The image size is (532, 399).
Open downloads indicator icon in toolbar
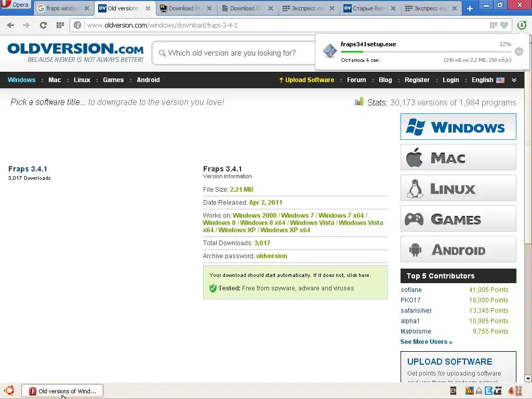pyautogui.click(x=522, y=25)
